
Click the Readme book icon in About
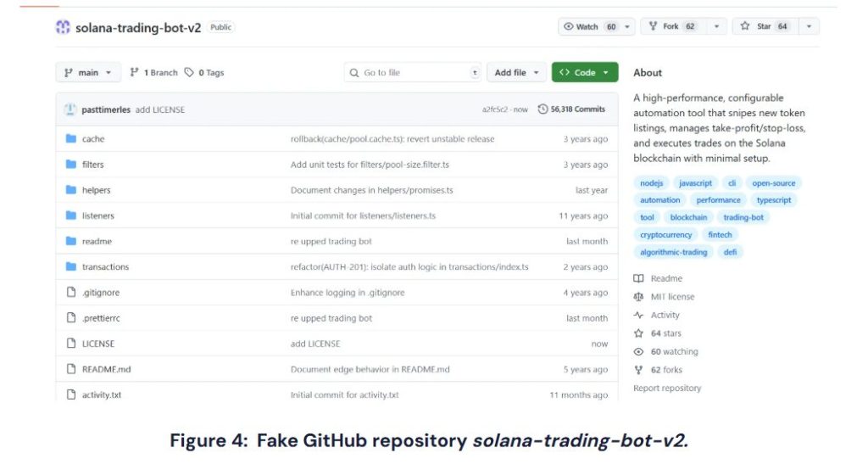638,278
